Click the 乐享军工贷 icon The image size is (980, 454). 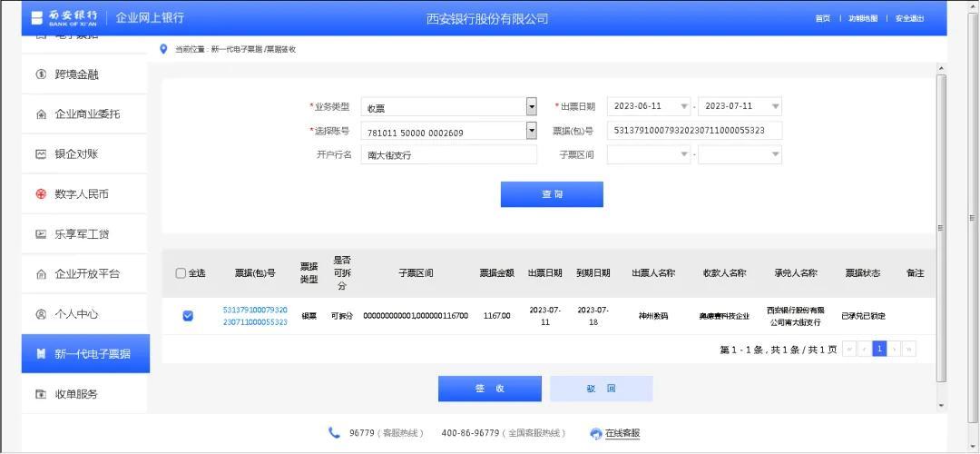(x=41, y=234)
